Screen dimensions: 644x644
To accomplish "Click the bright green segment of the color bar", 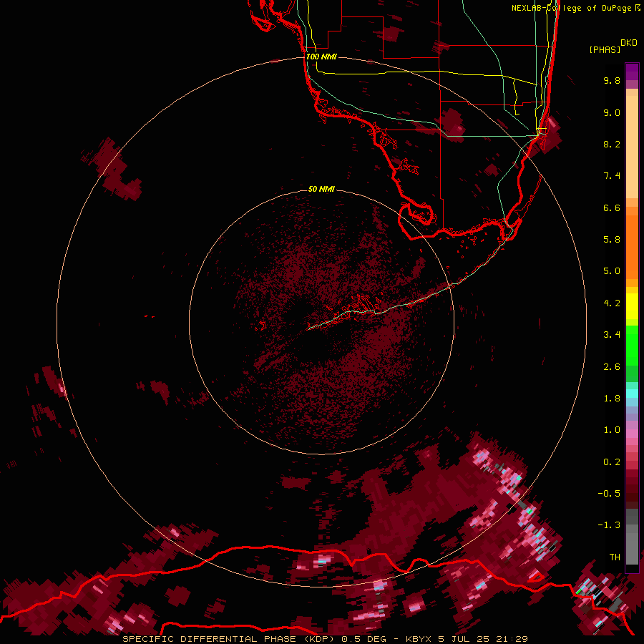I will tap(632, 345).
